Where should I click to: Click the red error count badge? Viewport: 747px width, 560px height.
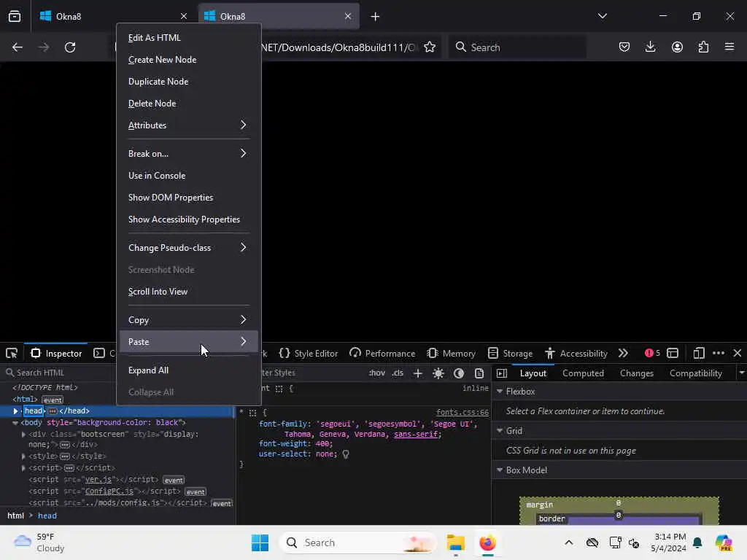[x=652, y=353]
